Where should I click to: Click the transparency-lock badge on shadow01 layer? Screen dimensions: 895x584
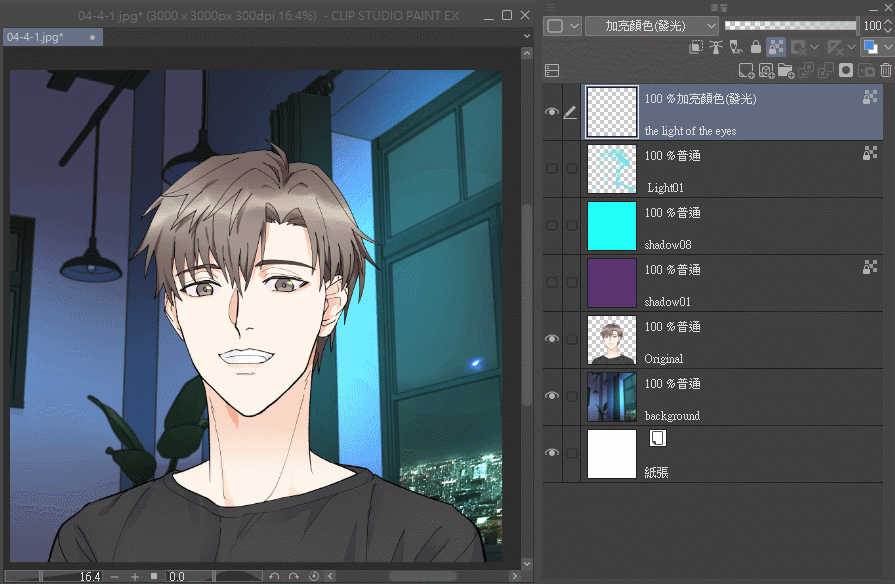coord(870,267)
